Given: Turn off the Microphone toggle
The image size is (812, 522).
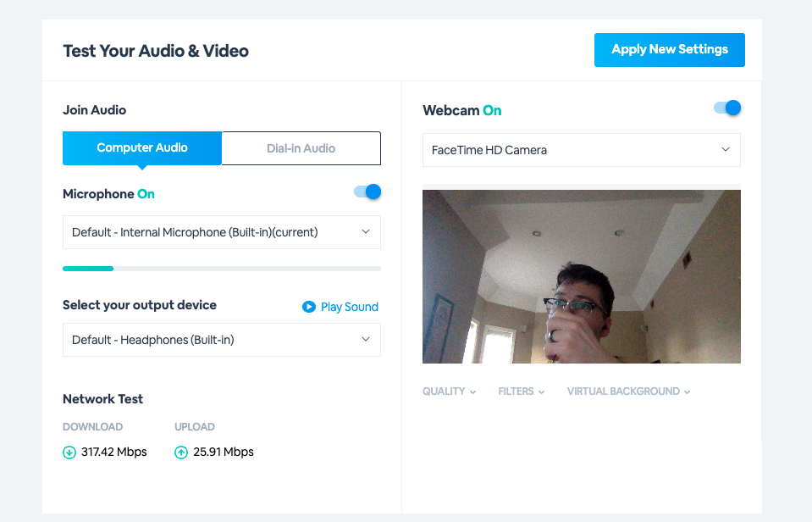Looking at the screenshot, I should click(366, 192).
